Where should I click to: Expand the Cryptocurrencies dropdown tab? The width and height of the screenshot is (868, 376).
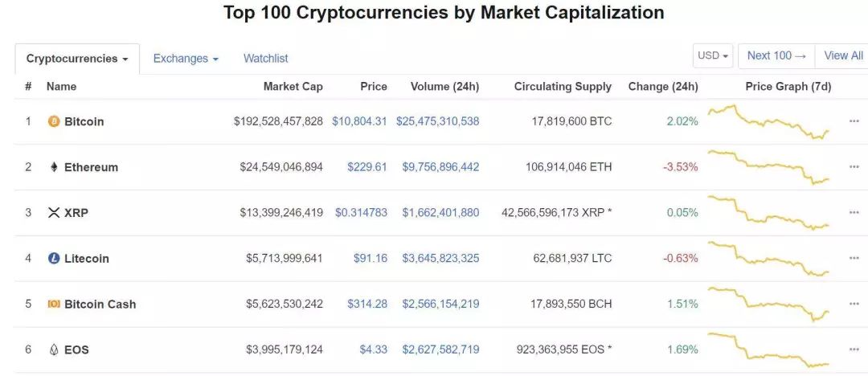(77, 59)
